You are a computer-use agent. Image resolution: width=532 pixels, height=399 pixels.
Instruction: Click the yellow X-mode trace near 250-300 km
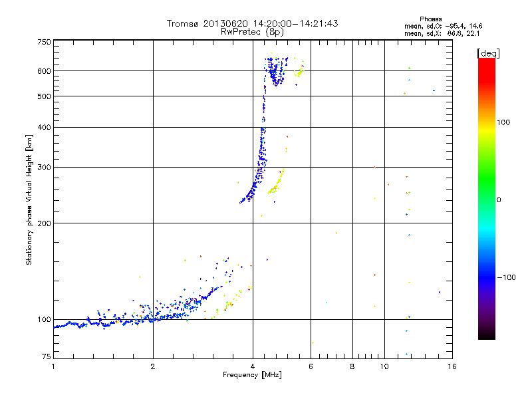point(276,182)
